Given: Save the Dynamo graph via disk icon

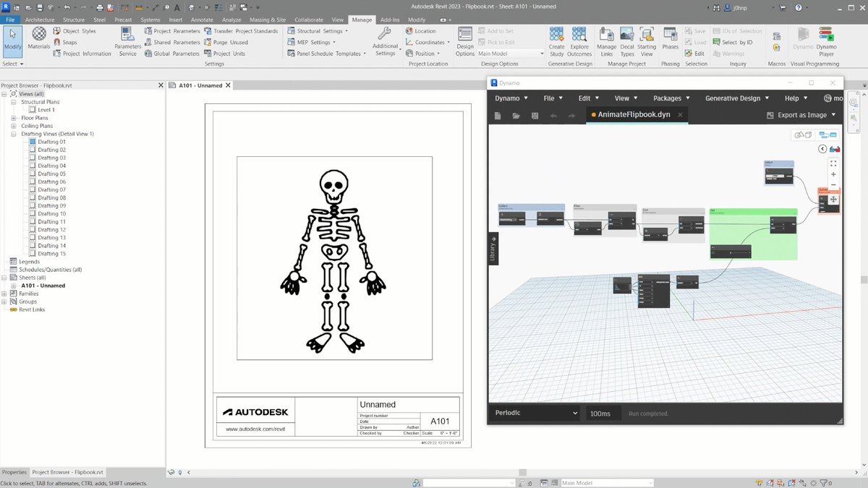Looking at the screenshot, I should (x=535, y=116).
